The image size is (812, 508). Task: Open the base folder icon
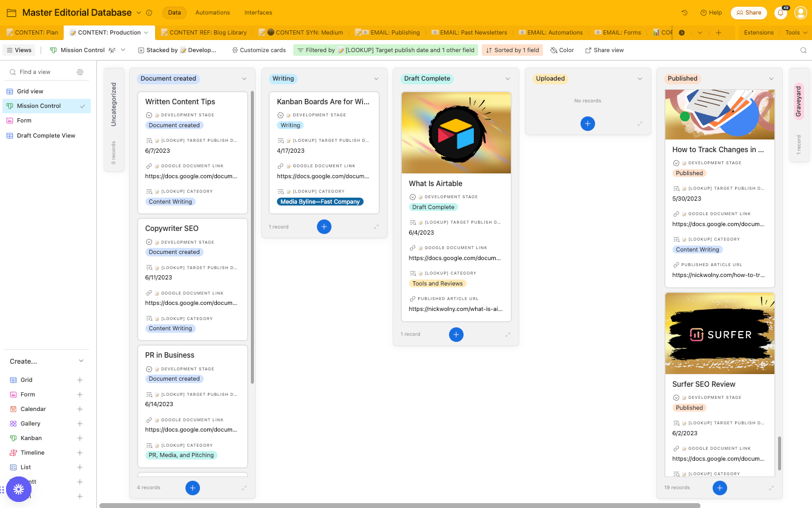click(12, 13)
